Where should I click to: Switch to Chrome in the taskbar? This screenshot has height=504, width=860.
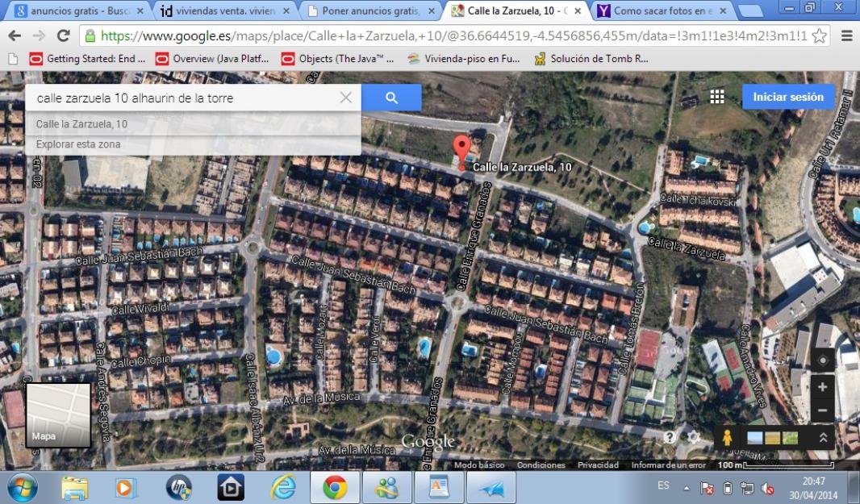[x=335, y=488]
